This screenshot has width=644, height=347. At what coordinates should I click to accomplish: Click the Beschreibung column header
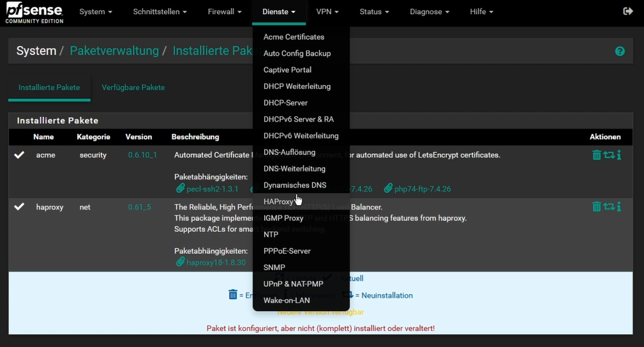(x=195, y=137)
